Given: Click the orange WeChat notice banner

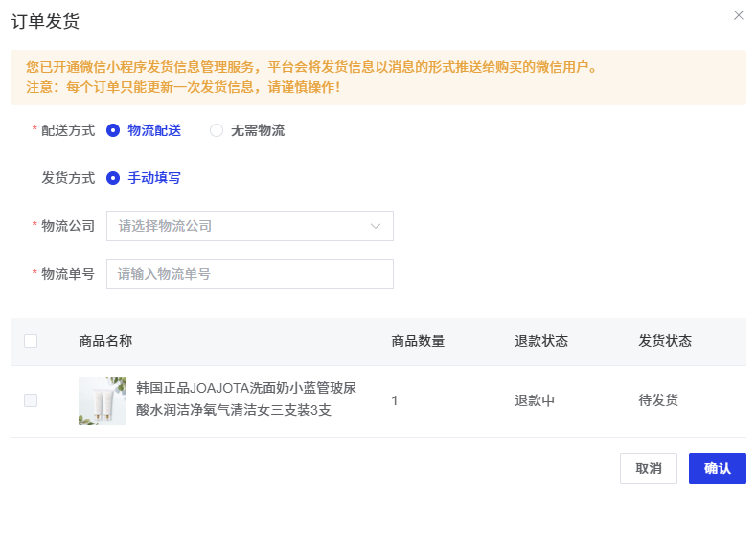Looking at the screenshot, I should click(378, 78).
